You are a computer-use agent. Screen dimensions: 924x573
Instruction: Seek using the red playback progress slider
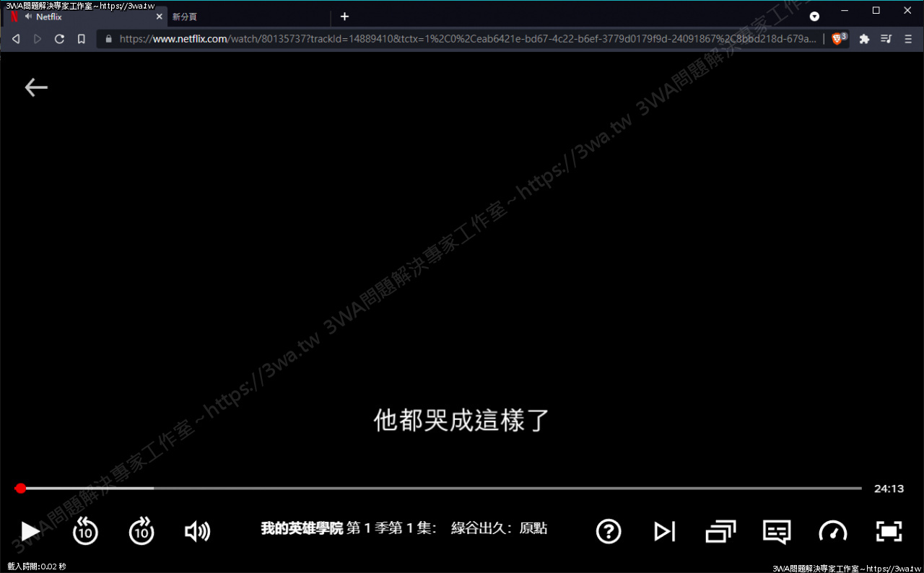pos(20,489)
